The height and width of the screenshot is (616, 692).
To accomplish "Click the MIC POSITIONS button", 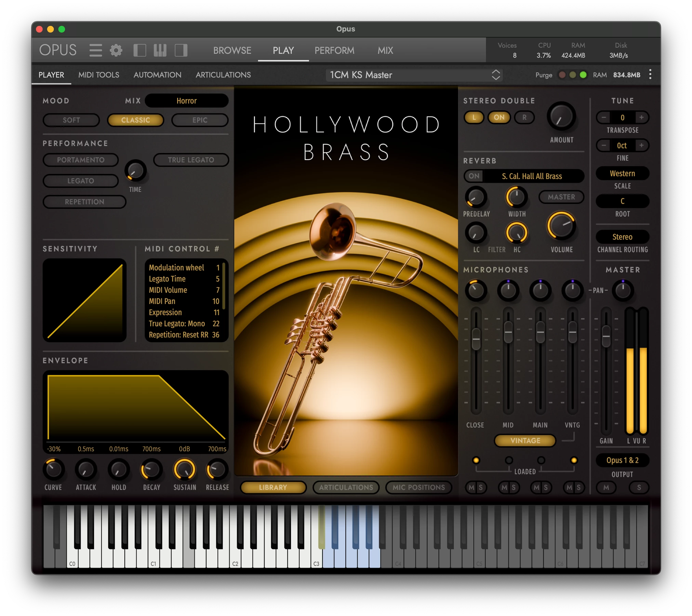I will (418, 487).
